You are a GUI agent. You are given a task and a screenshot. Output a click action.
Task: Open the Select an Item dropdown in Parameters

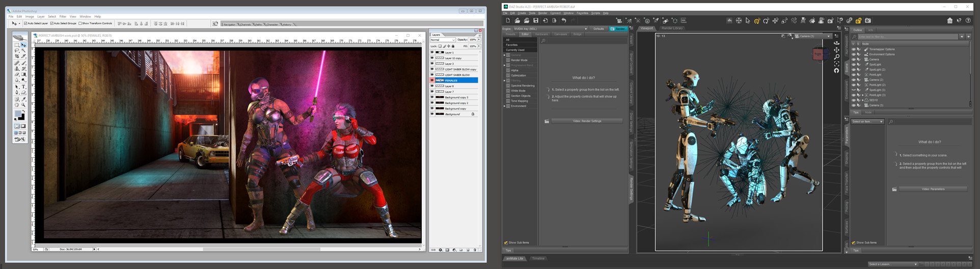pyautogui.click(x=867, y=122)
